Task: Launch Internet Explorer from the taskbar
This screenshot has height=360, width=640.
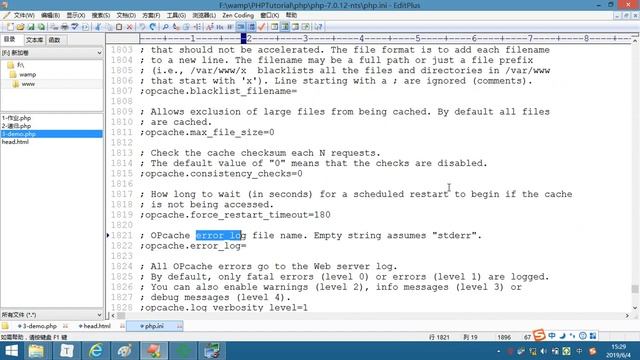Action: pos(96,351)
